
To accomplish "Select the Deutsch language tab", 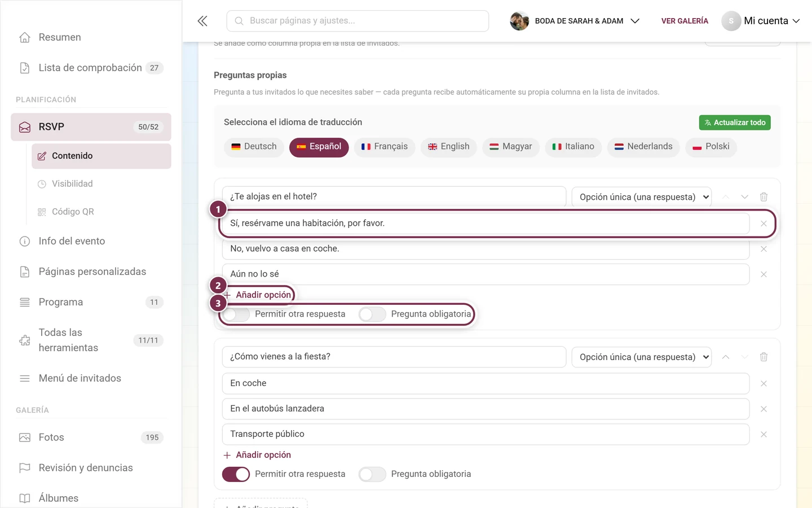I will (254, 147).
